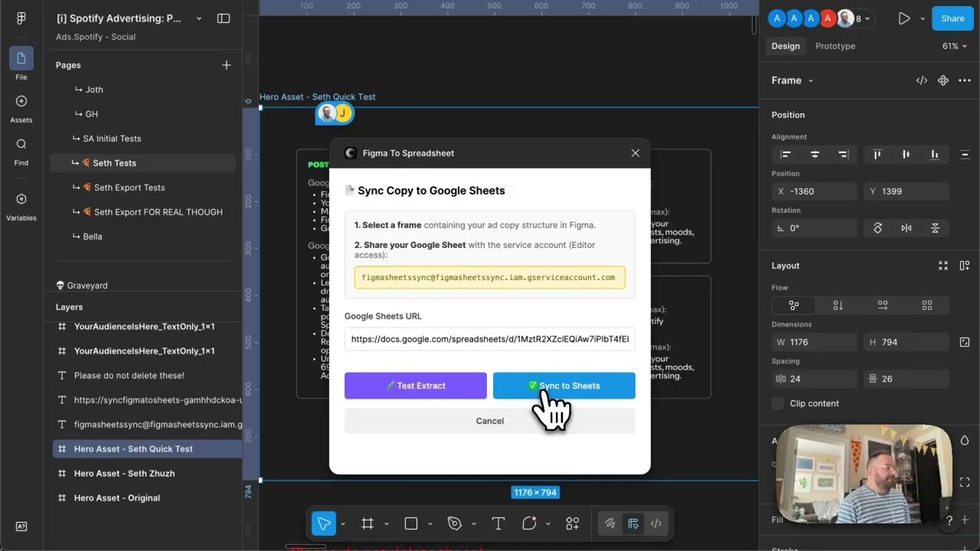Screen dimensions: 980x551
Task: Click the Google Sheets URL input field
Action: coord(490,339)
